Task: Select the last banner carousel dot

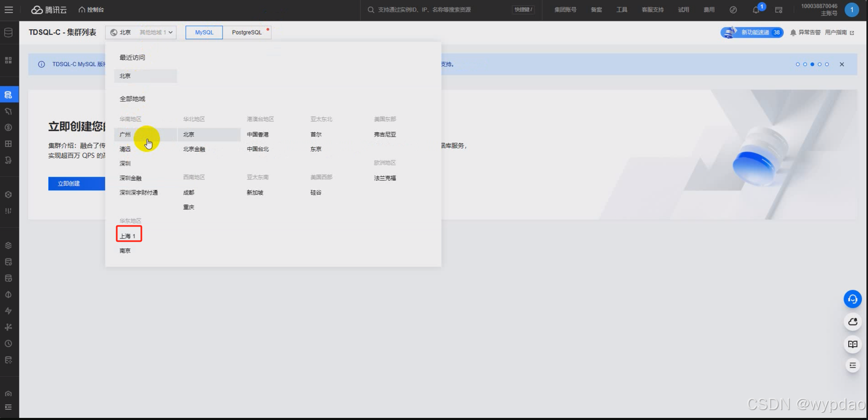Action: (827, 64)
